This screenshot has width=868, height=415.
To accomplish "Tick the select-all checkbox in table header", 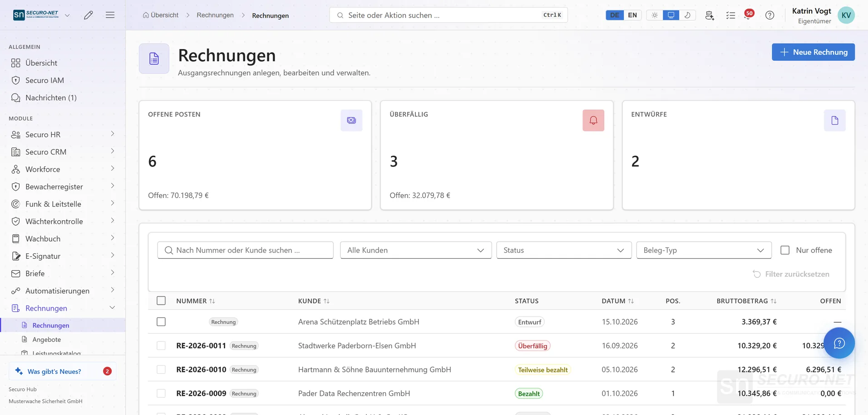I will [x=161, y=301].
